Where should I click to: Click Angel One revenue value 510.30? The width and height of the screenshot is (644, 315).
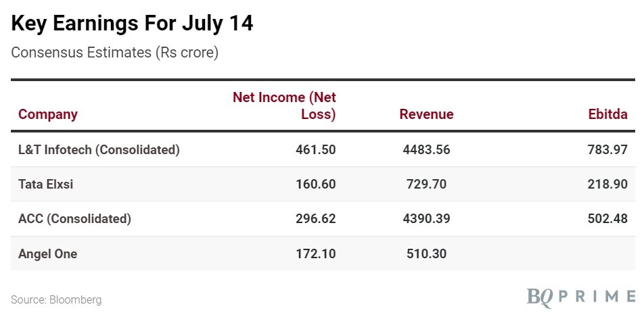426,254
